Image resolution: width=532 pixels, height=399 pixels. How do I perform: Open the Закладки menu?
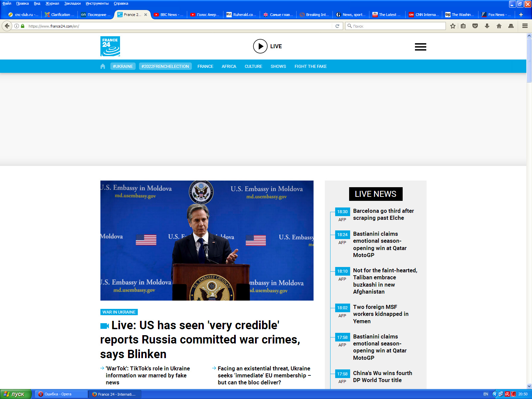pos(72,3)
